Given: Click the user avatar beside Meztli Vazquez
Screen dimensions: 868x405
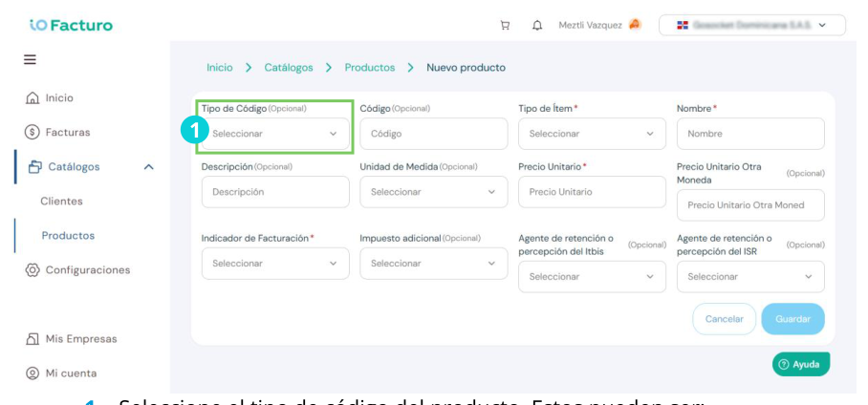Looking at the screenshot, I should pos(635,25).
